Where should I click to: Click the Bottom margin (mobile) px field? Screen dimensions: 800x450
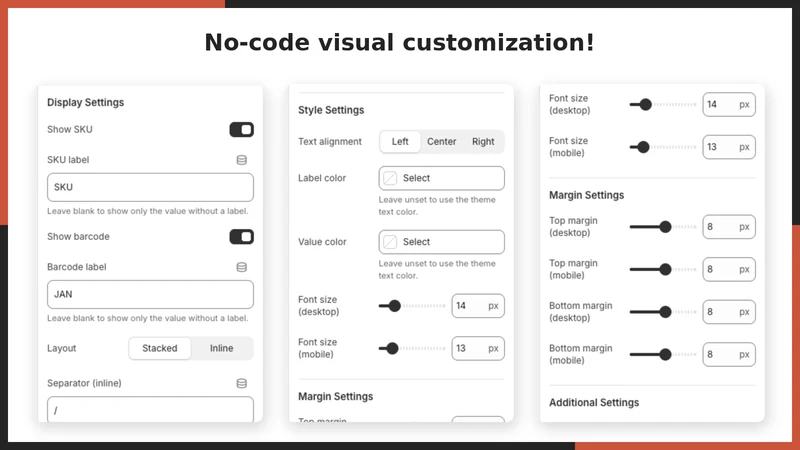729,355
